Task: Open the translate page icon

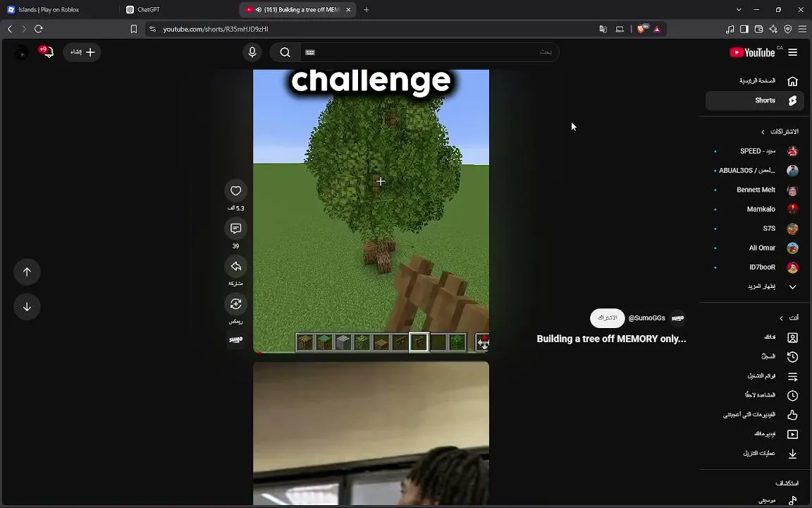Action: tap(603, 29)
